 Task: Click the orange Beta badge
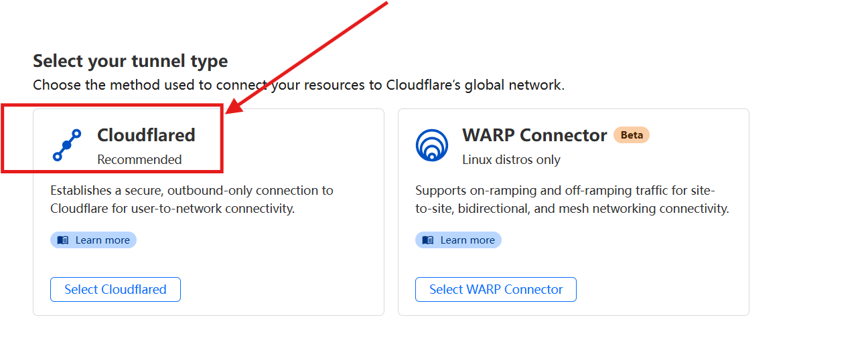(x=632, y=135)
